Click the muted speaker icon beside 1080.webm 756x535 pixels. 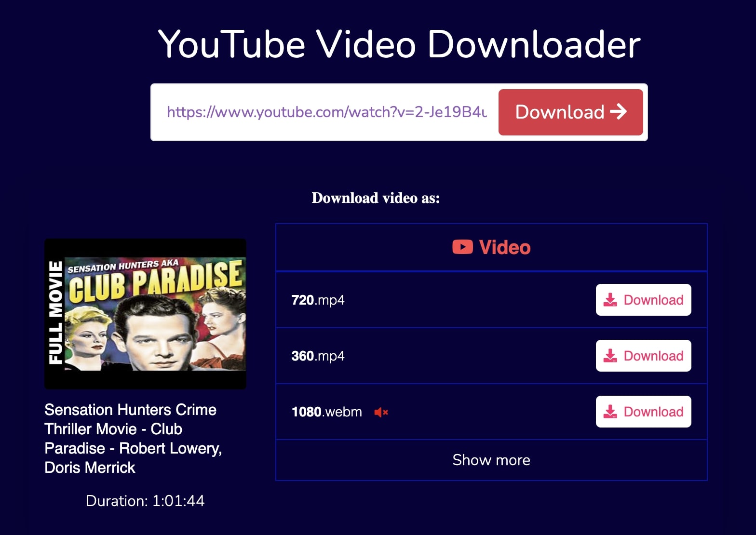pos(381,412)
